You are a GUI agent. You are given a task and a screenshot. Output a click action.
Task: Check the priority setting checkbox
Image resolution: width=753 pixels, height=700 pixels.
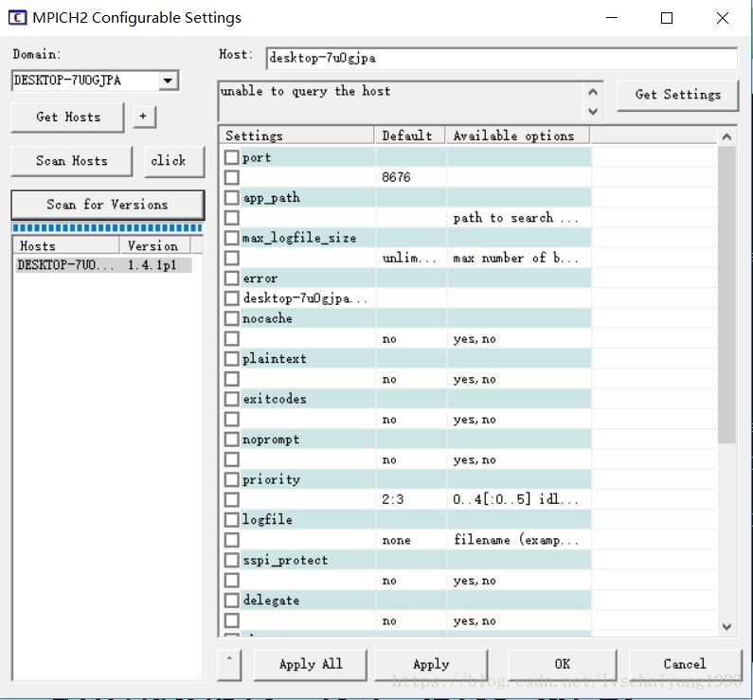[x=232, y=479]
